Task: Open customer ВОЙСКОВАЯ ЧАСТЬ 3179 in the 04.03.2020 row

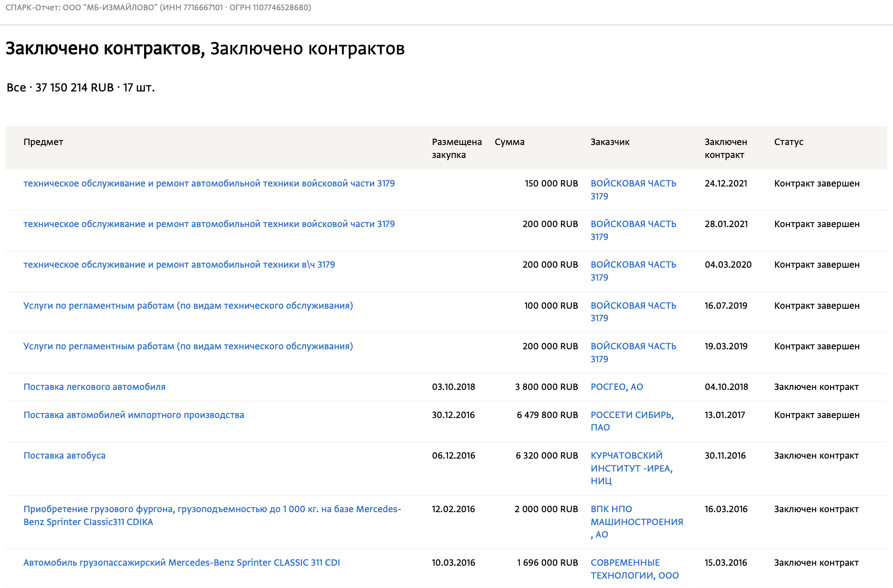Action: pos(633,271)
